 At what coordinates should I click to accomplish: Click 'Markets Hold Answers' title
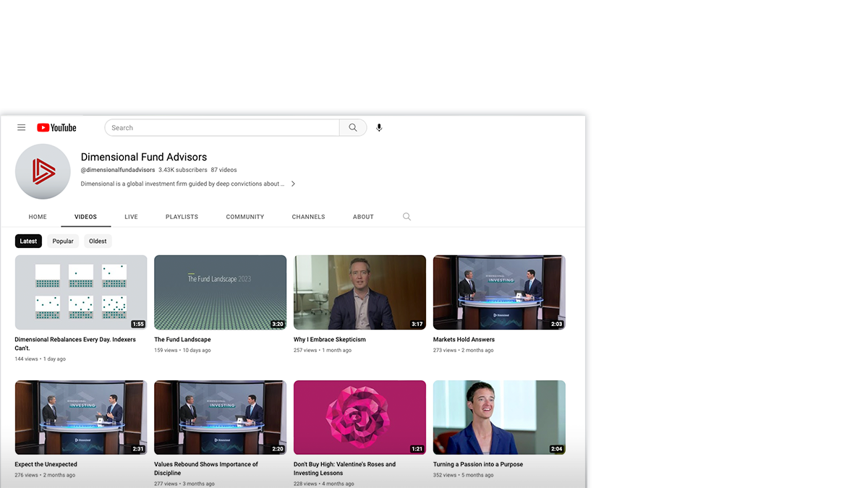(x=464, y=340)
